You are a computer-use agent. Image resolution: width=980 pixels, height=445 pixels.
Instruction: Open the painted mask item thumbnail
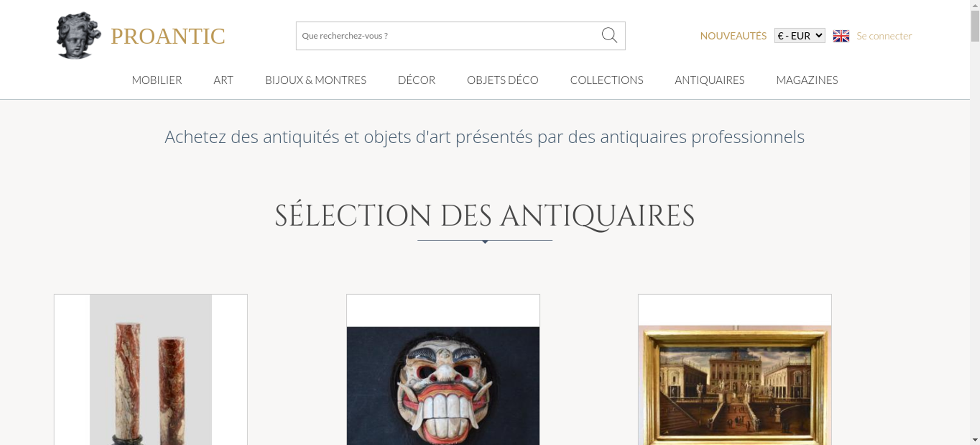coord(443,370)
